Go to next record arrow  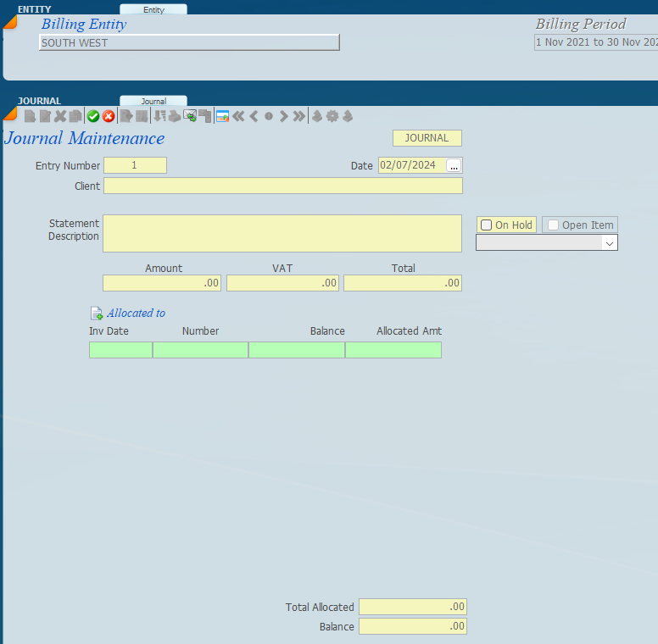coord(284,117)
